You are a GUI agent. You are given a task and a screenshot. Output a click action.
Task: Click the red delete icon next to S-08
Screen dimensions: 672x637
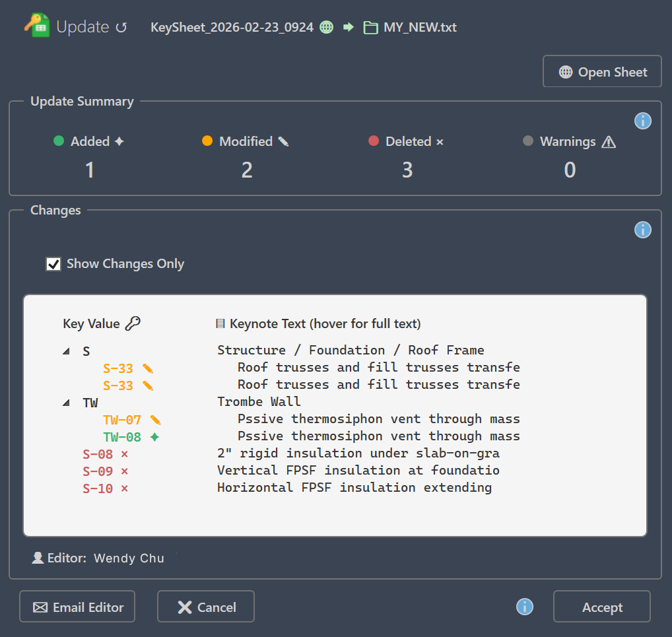point(125,453)
